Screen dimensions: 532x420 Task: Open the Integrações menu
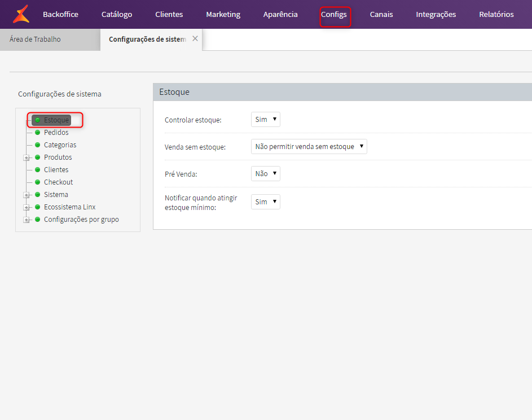pyautogui.click(x=436, y=14)
